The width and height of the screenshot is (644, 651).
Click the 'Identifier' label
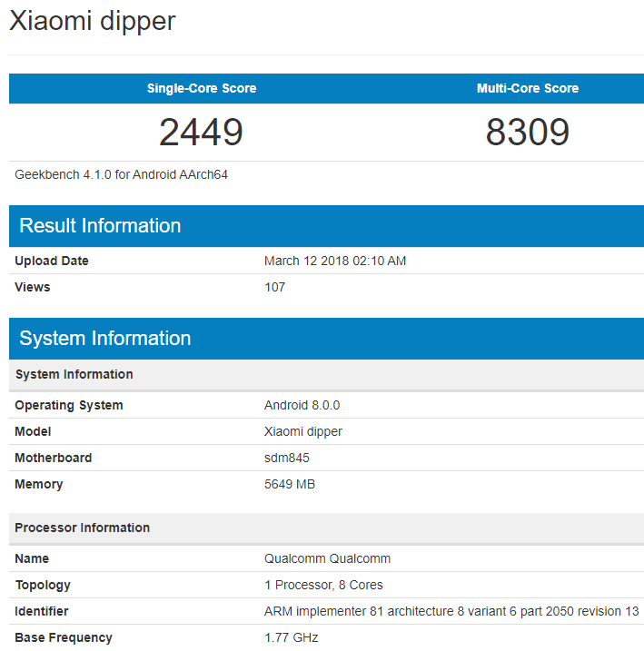tap(42, 611)
